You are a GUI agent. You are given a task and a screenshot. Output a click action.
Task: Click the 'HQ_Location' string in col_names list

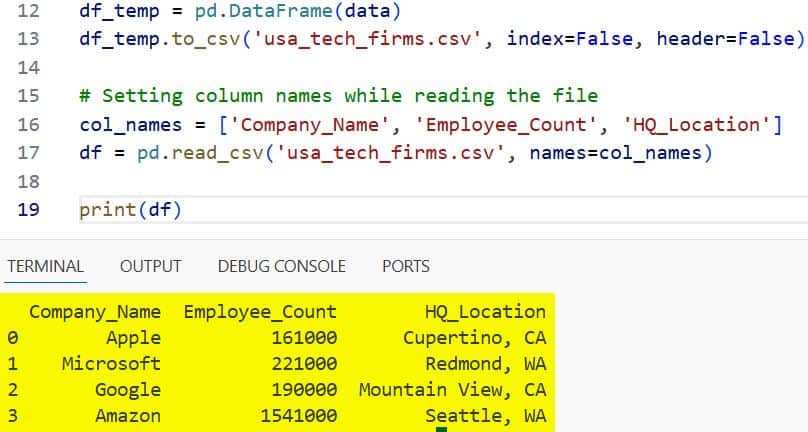click(x=696, y=124)
